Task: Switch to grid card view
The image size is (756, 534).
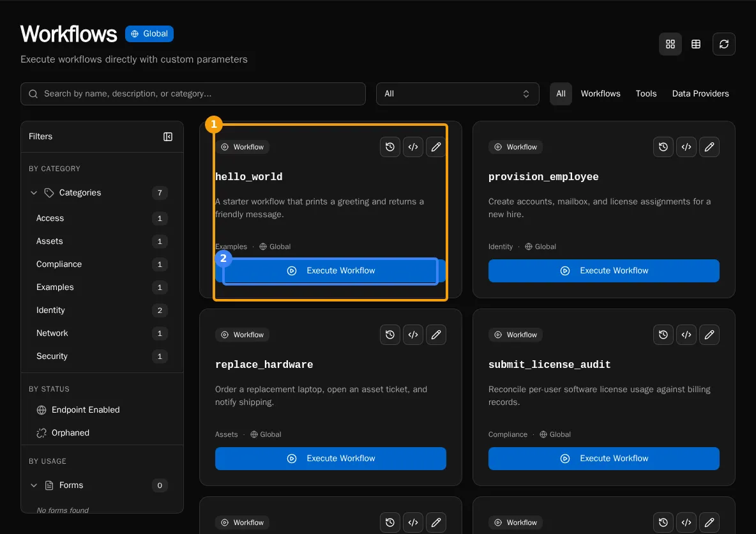Action: (x=670, y=44)
